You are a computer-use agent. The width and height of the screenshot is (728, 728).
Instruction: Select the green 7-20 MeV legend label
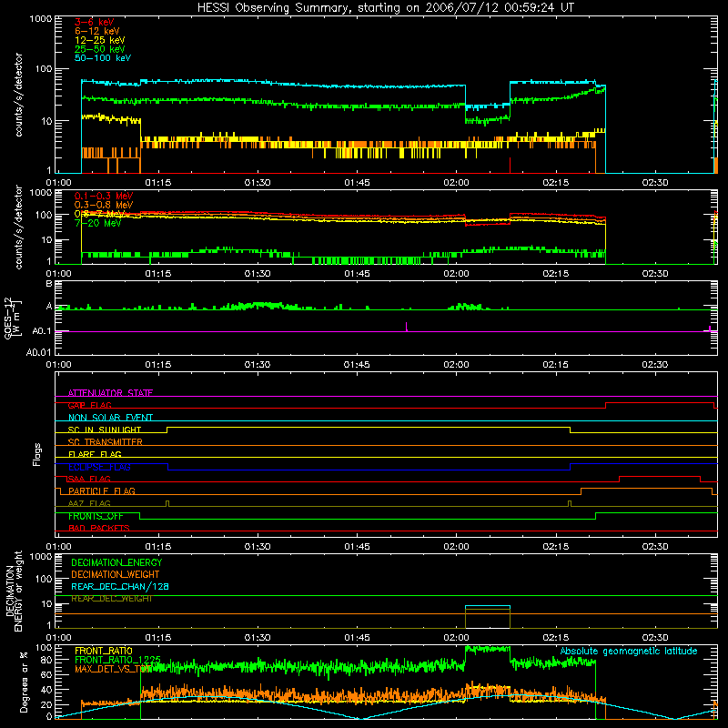click(98, 223)
